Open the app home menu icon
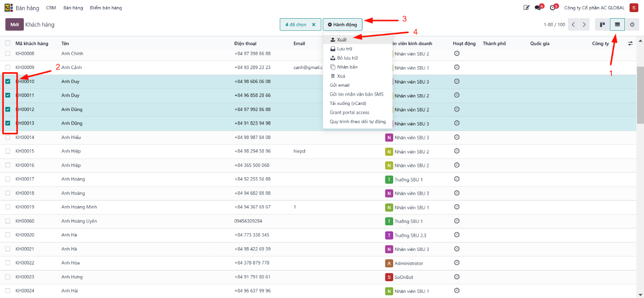This screenshot has width=644, height=298. [9, 8]
